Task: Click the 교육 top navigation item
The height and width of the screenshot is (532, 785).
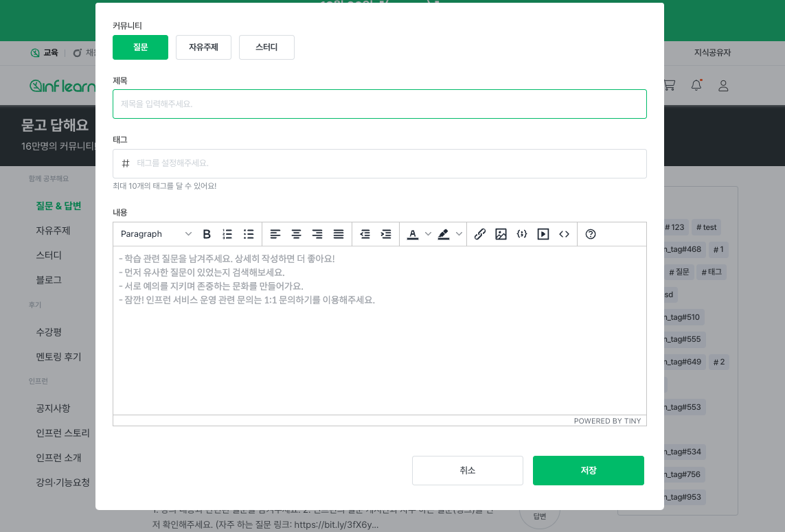Action: 45,53
